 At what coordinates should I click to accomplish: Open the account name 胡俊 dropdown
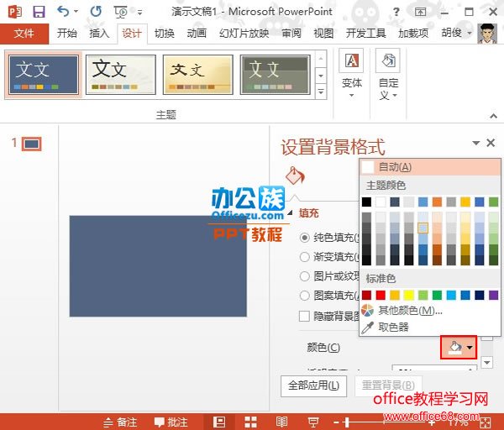point(456,33)
